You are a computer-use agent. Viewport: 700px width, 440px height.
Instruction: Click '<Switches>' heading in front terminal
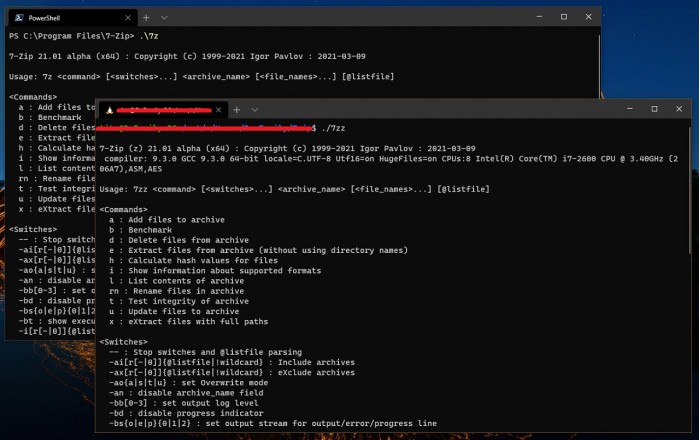tap(123, 342)
